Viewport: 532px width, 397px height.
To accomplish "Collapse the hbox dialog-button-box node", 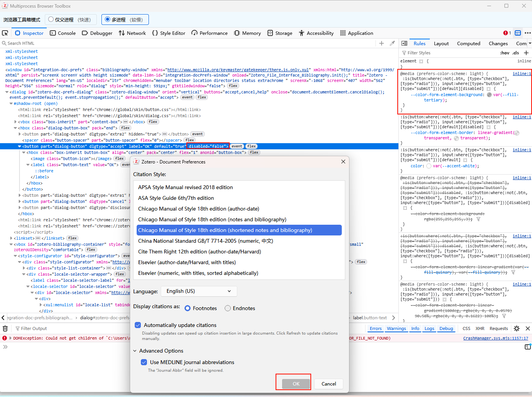I will (16, 128).
